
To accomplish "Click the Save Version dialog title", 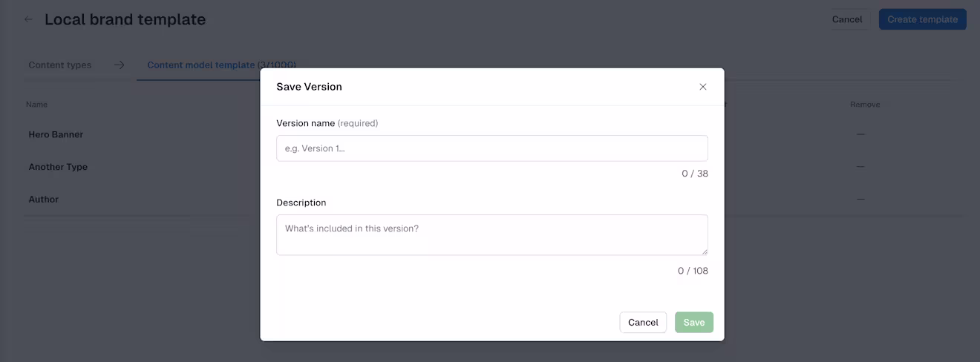I will click(x=309, y=87).
